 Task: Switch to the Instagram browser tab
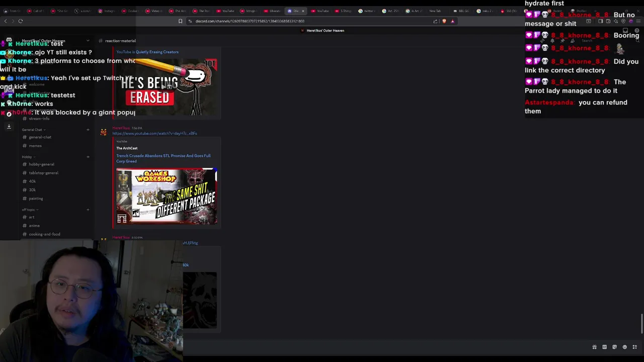tap(107, 11)
